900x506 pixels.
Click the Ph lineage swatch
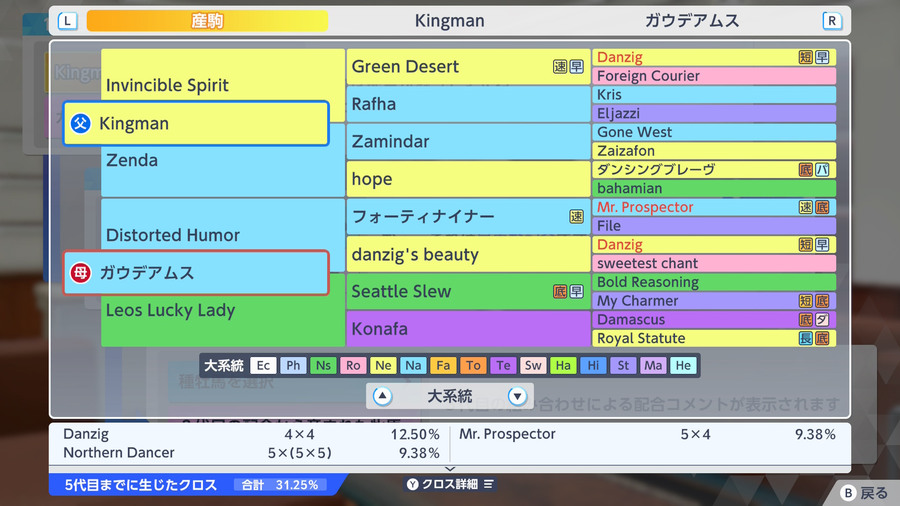[x=293, y=365]
